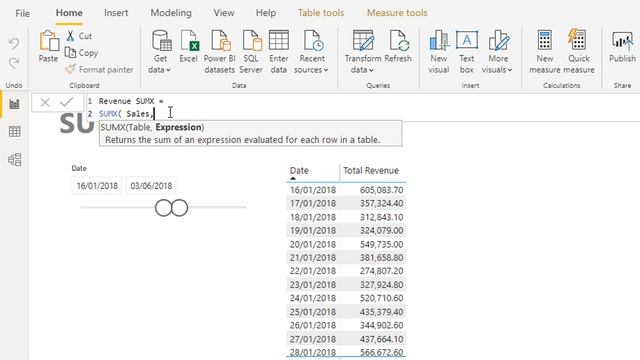Switch to Table tools tab
Viewport: 640px width, 360px height.
click(x=321, y=13)
